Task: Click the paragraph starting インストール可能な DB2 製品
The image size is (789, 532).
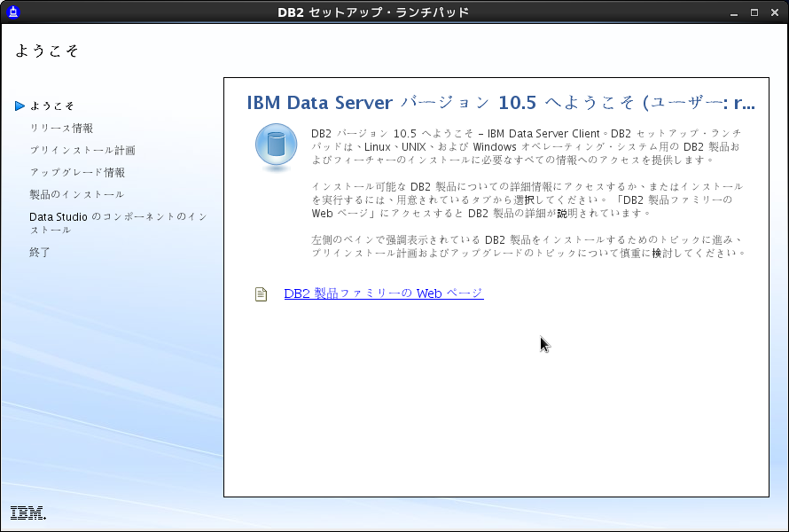Action: pyautogui.click(x=527, y=199)
